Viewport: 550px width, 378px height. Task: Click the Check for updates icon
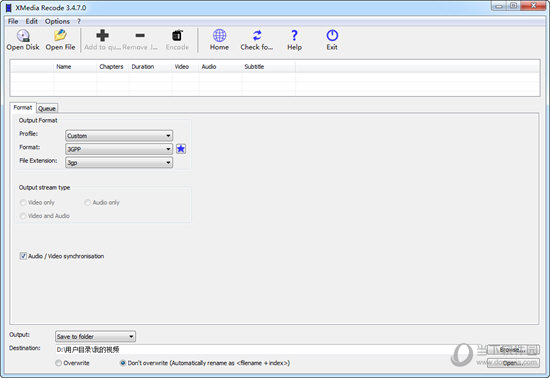pyautogui.click(x=257, y=35)
